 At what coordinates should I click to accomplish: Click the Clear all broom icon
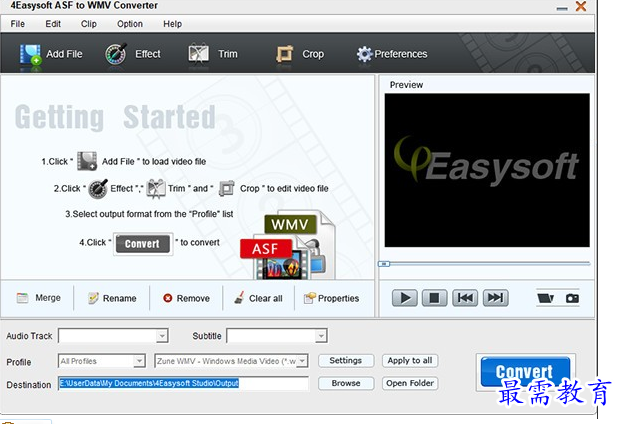pos(239,297)
